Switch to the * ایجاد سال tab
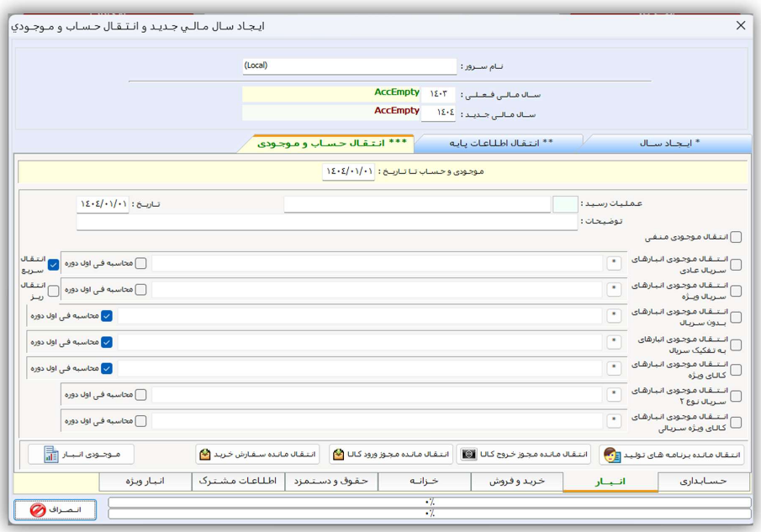Screen dimensions: 761x532 pyautogui.click(x=669, y=143)
